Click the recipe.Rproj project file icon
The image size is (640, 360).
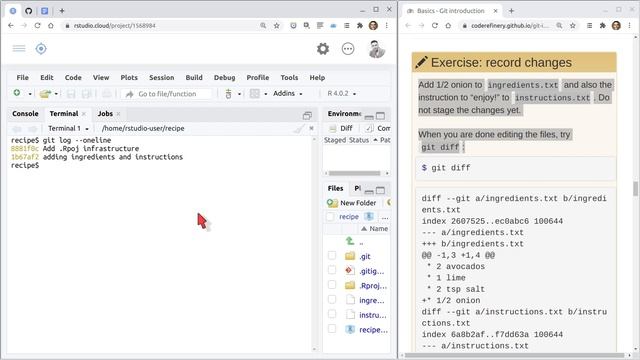click(x=350, y=329)
